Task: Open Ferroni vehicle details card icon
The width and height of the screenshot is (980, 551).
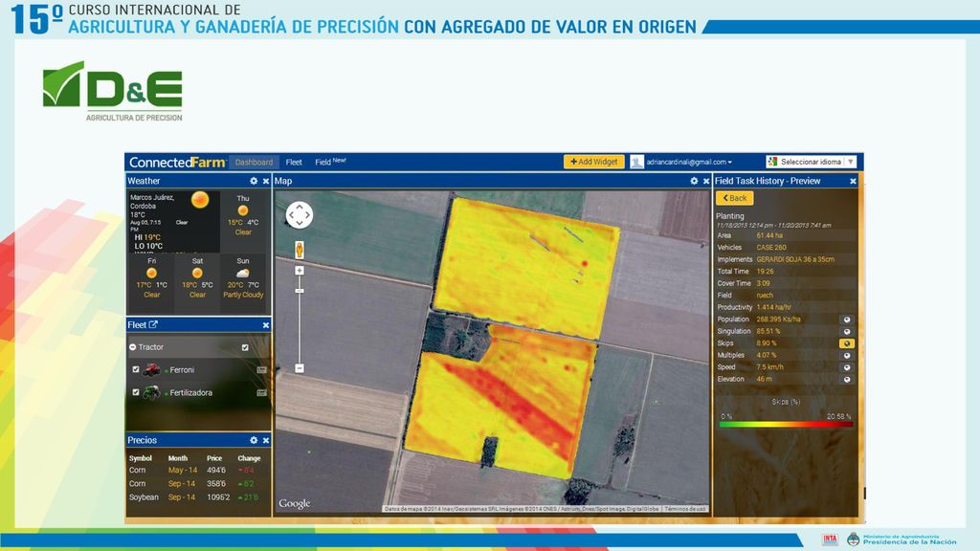Action: tap(262, 370)
